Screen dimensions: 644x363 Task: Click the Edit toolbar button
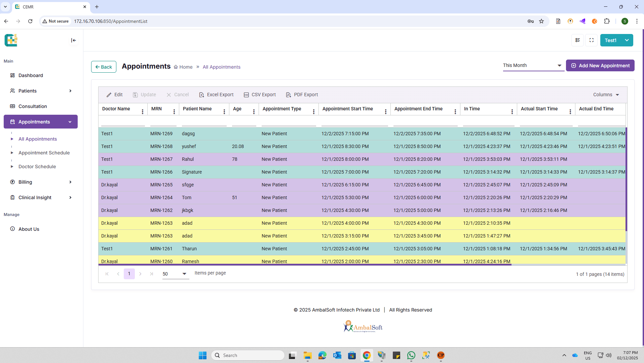115,95
